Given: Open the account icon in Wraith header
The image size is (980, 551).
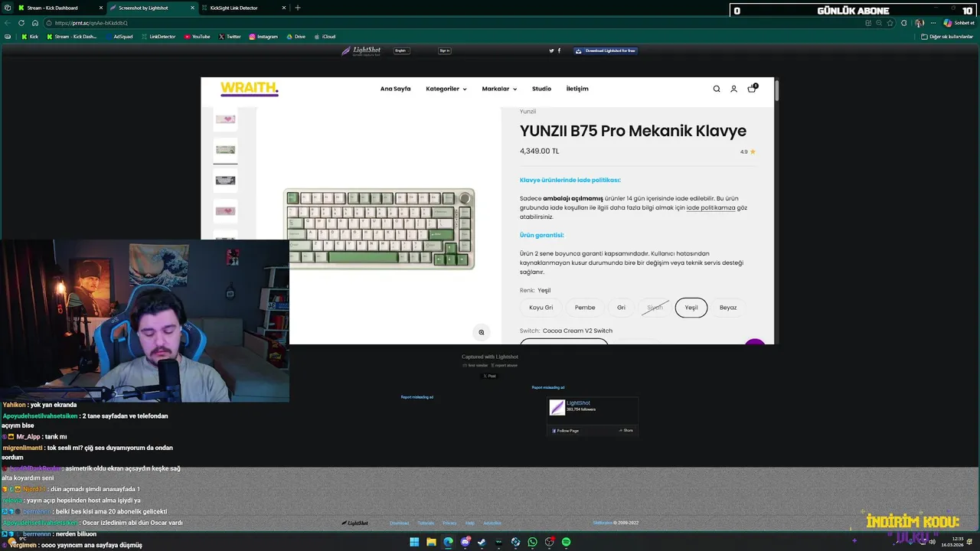Looking at the screenshot, I should click(733, 89).
